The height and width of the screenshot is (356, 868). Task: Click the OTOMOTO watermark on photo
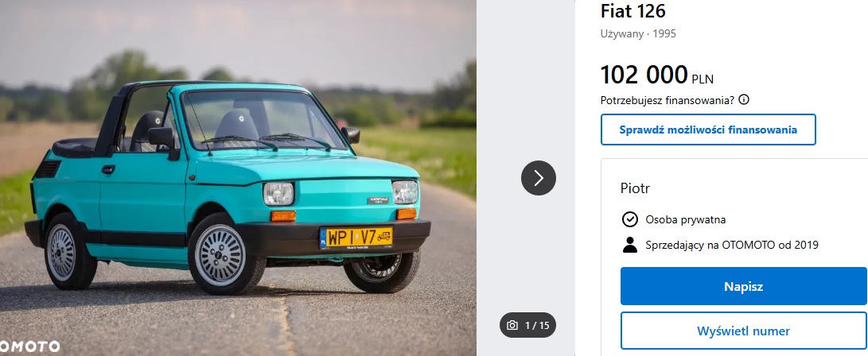30,347
